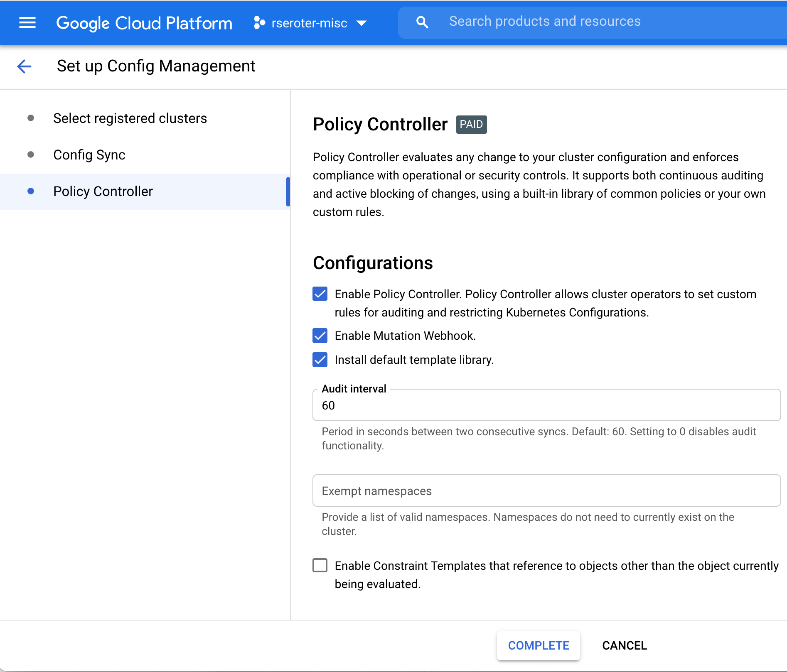The image size is (787, 672).
Task: Focus the Exempt namespaces field
Action: tap(546, 491)
